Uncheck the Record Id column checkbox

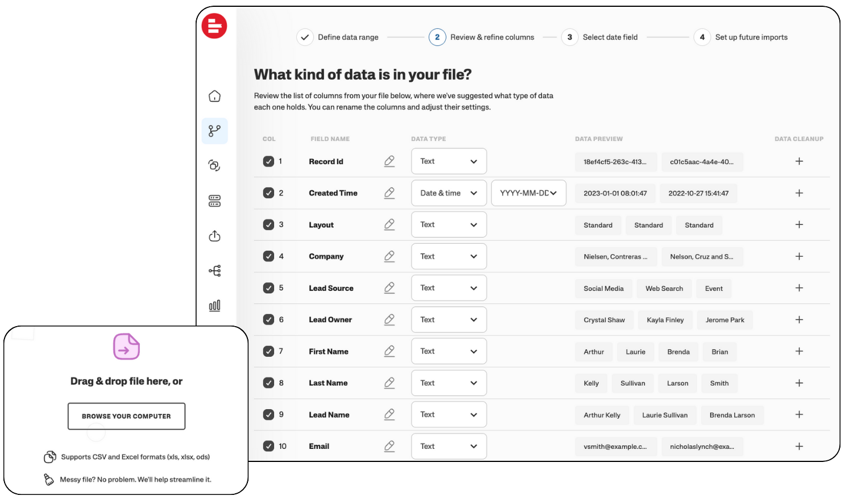[268, 161]
